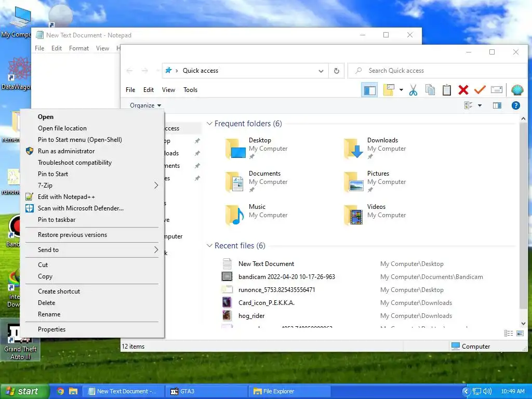532x399 pixels.
Task: Click the Search Quick access field
Action: point(437,71)
